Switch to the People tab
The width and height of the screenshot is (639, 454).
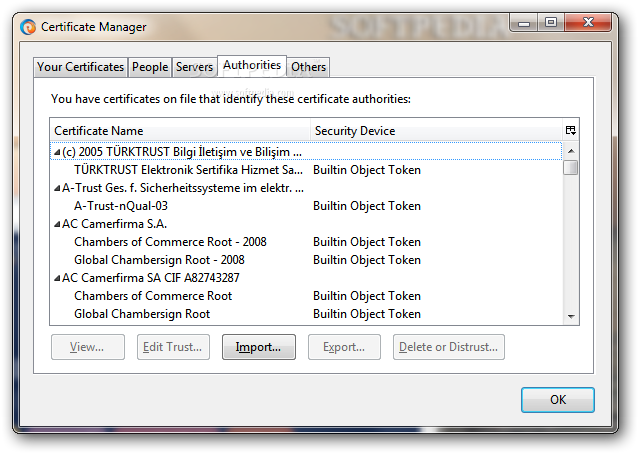point(150,66)
